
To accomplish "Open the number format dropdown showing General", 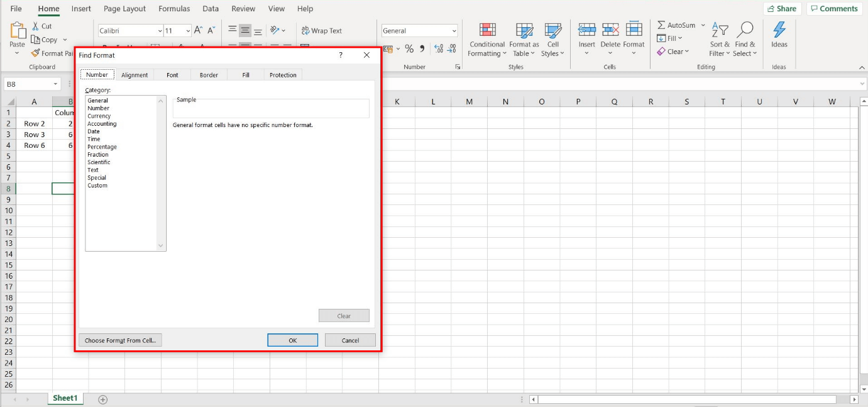I will click(454, 31).
